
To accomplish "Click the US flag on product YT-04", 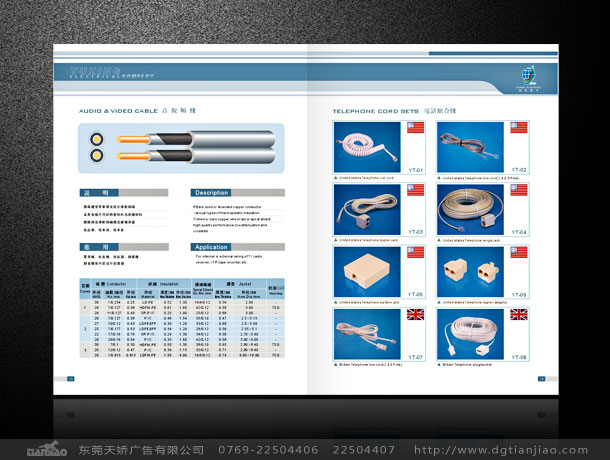I will click(x=519, y=189).
